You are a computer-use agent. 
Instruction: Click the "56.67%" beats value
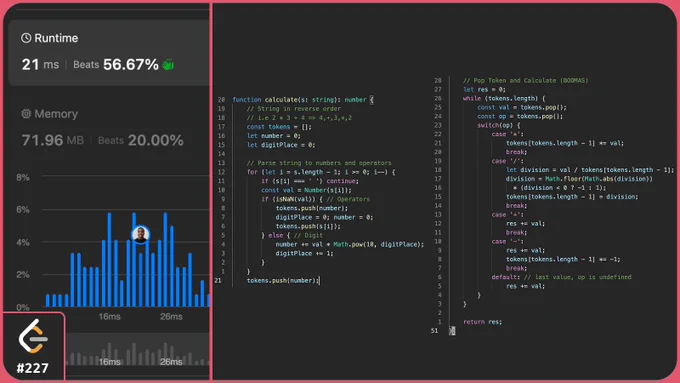click(131, 65)
